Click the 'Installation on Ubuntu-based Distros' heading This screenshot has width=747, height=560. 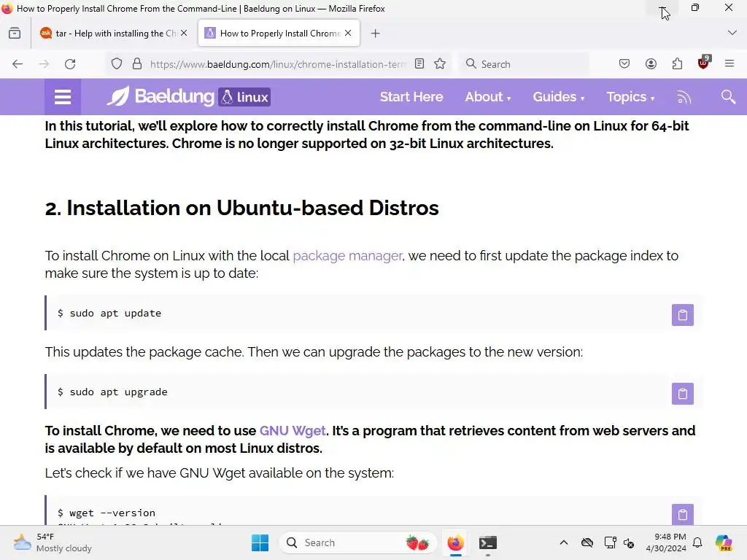(x=241, y=208)
